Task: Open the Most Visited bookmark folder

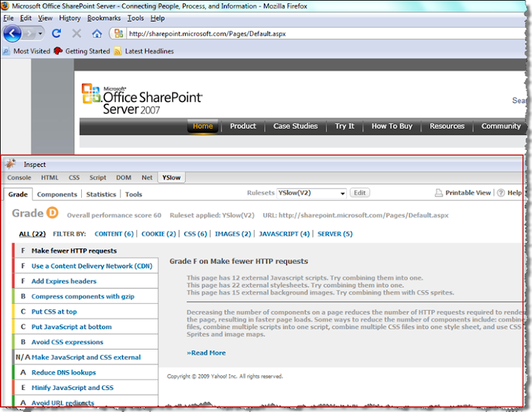Action: pos(27,51)
